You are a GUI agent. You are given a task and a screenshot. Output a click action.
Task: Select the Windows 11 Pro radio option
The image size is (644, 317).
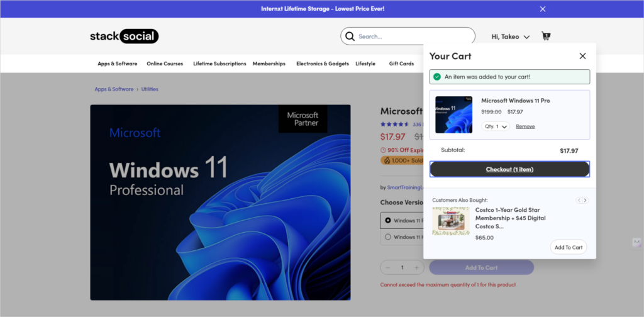click(387, 221)
